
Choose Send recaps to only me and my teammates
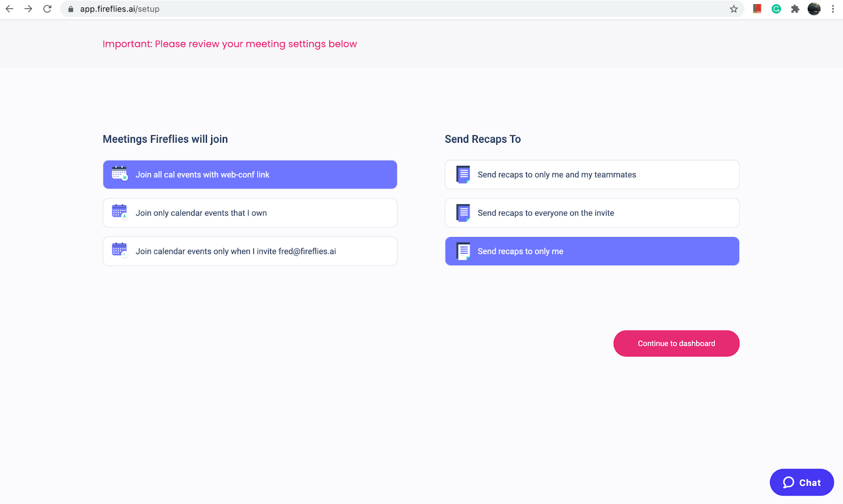(x=592, y=174)
